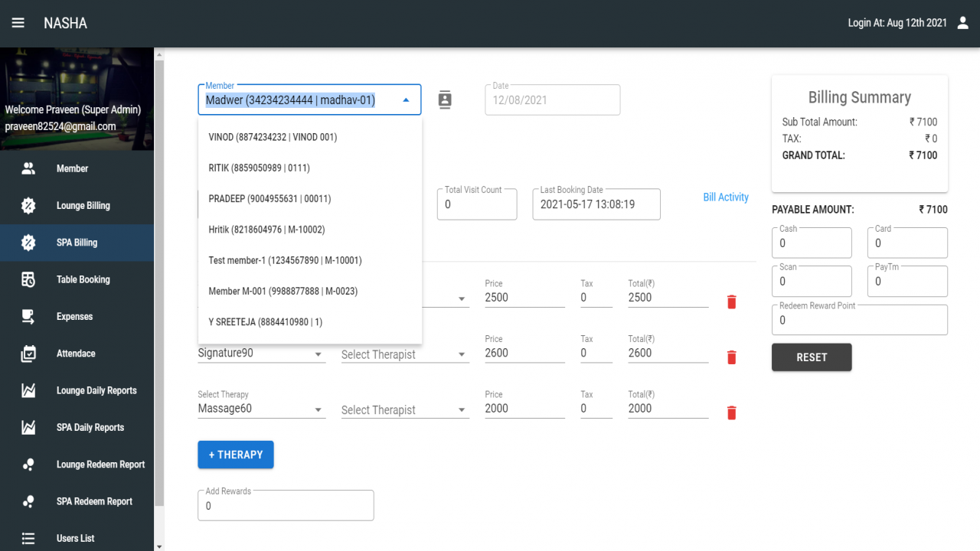The image size is (980, 551).
Task: Open the Bill Activity link
Action: click(726, 197)
